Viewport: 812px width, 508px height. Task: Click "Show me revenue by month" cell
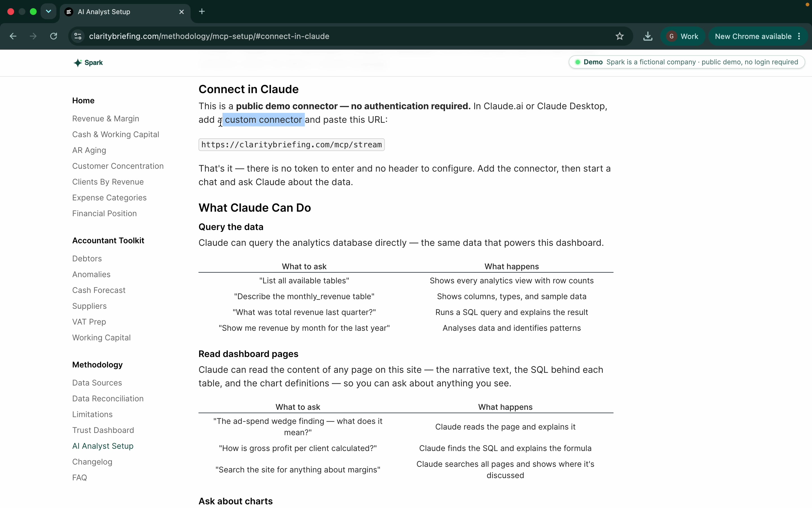point(304,328)
